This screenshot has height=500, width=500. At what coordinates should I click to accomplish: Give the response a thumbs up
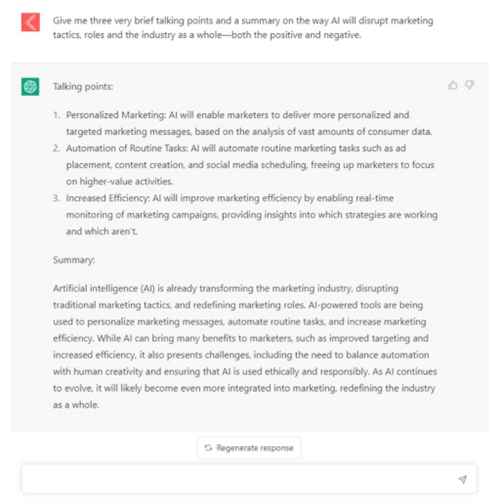[x=452, y=86]
